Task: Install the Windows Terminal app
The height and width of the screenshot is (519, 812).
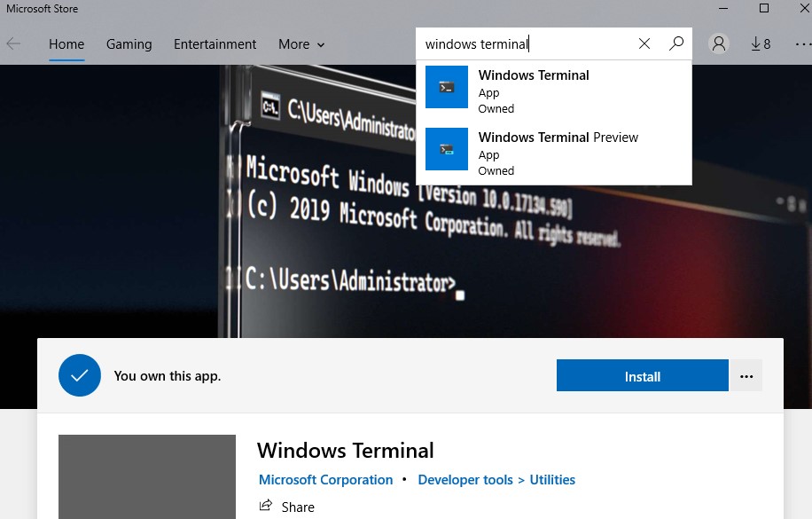Action: click(x=642, y=376)
